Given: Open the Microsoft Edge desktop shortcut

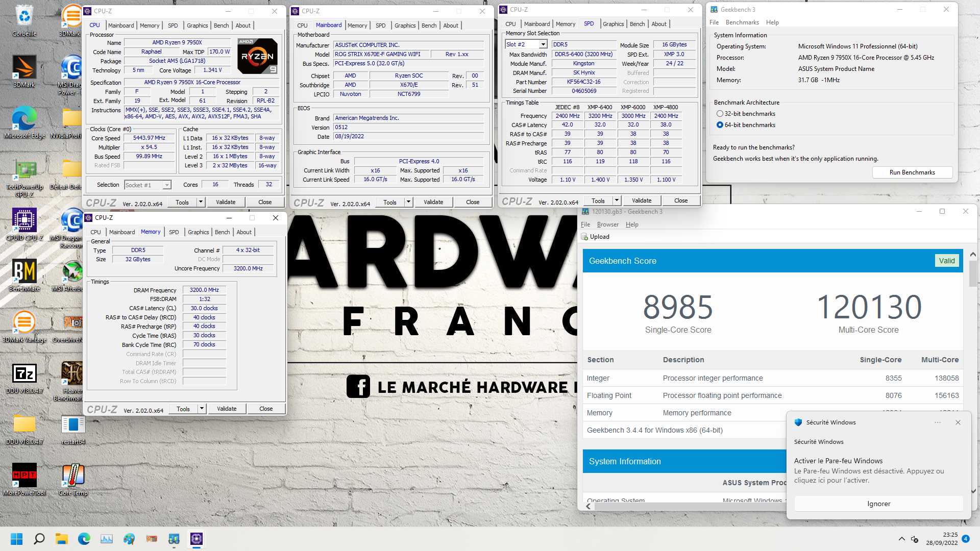Looking at the screenshot, I should click(24, 122).
